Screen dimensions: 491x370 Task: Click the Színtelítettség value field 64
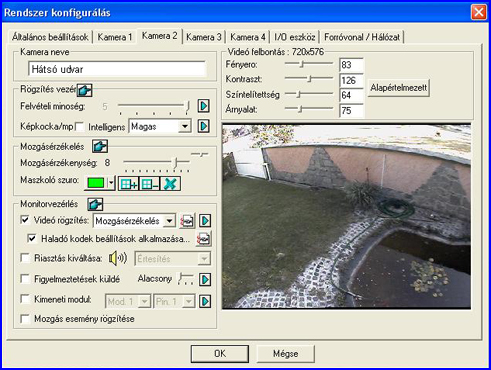click(x=351, y=96)
